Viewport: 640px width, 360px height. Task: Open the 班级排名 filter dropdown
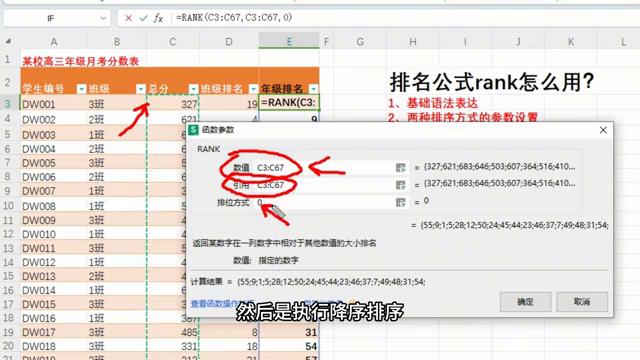(253, 89)
